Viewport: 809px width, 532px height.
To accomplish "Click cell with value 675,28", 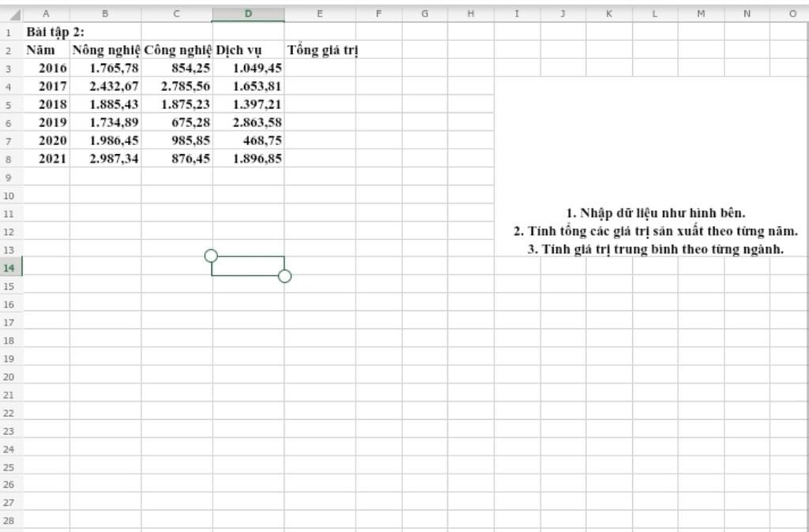I will [x=176, y=122].
